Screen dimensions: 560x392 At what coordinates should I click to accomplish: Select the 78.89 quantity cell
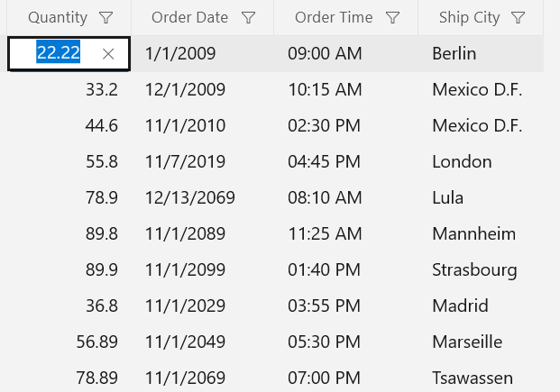(x=96, y=378)
